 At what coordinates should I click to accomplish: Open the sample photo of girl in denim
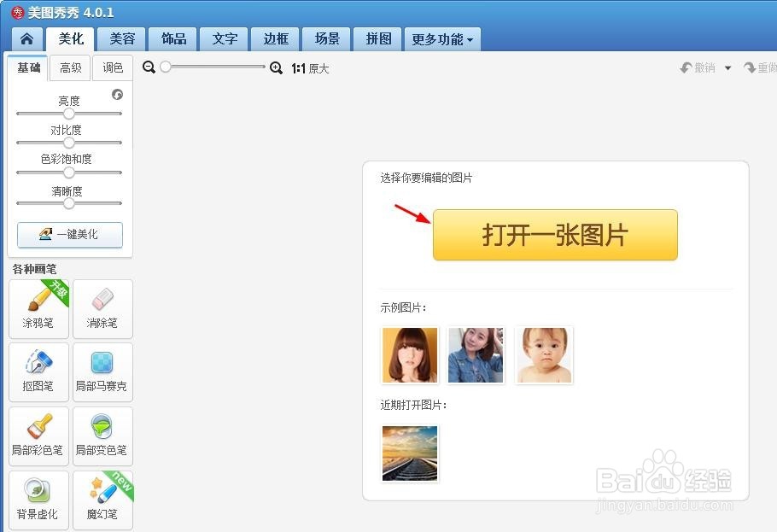(476, 355)
